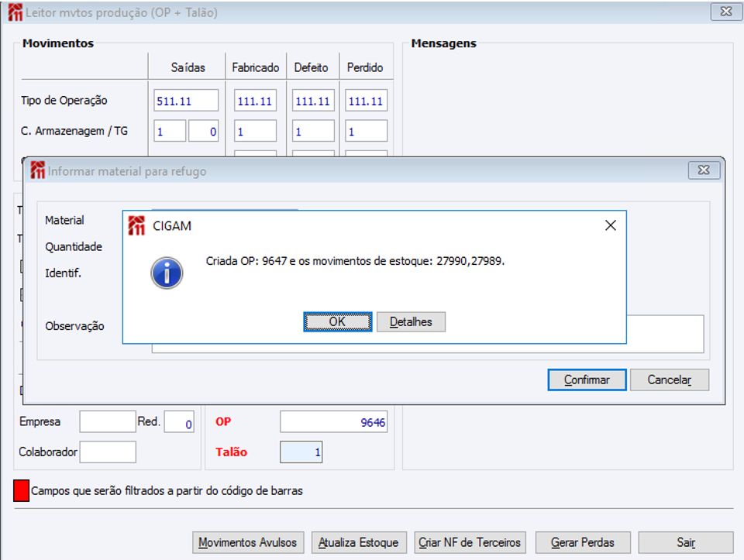Click the message text Criada OP: 9647

(x=355, y=261)
